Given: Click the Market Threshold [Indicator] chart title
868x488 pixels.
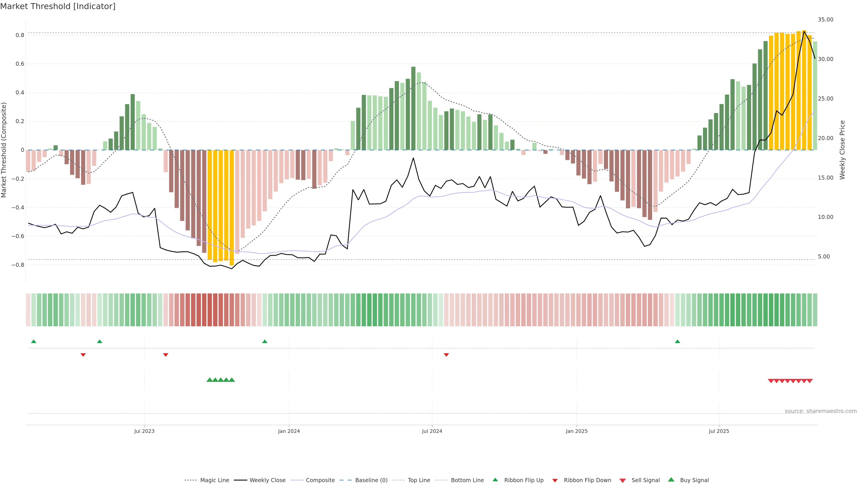Looking at the screenshot, I should pyautogui.click(x=58, y=6).
